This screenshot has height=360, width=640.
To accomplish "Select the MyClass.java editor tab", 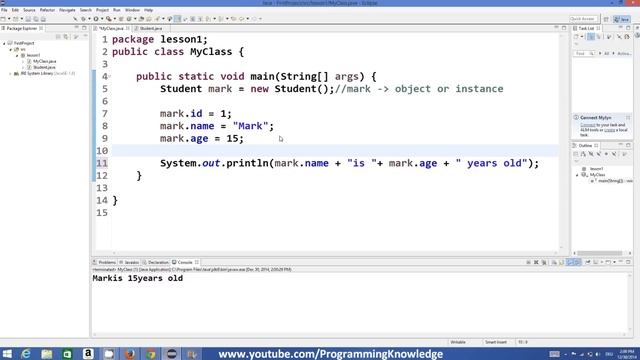I will coord(111,28).
